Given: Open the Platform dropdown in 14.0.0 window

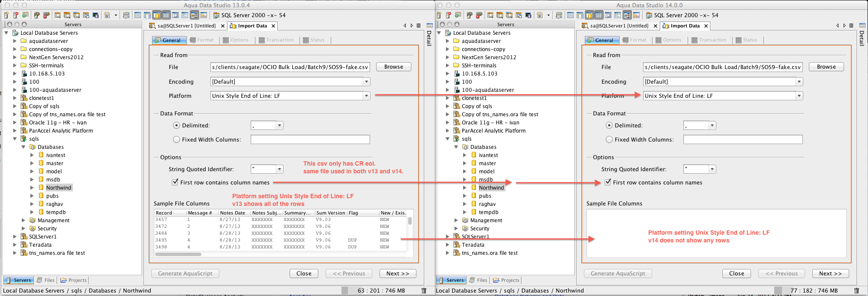Looking at the screenshot, I should (x=799, y=96).
